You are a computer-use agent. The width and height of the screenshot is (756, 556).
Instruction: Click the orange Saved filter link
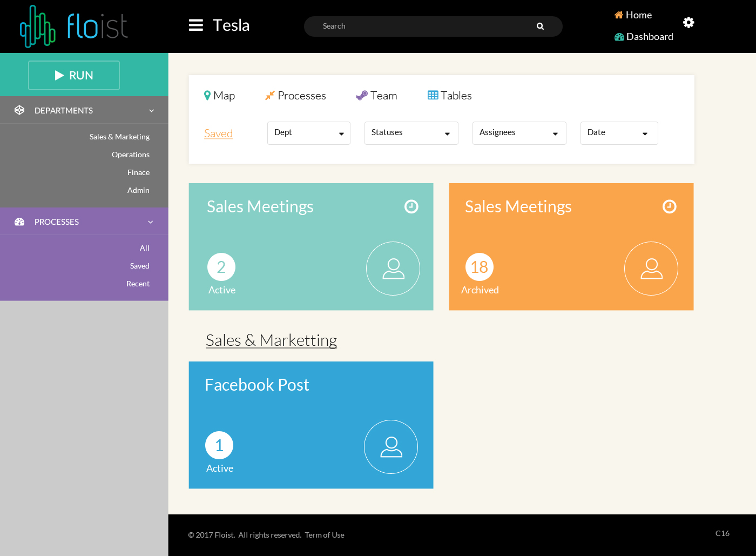(x=218, y=133)
